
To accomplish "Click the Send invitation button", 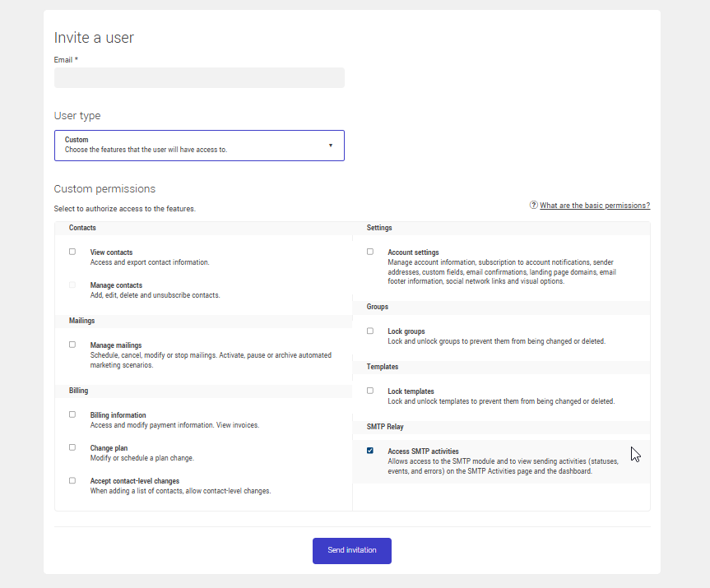I will [351, 550].
